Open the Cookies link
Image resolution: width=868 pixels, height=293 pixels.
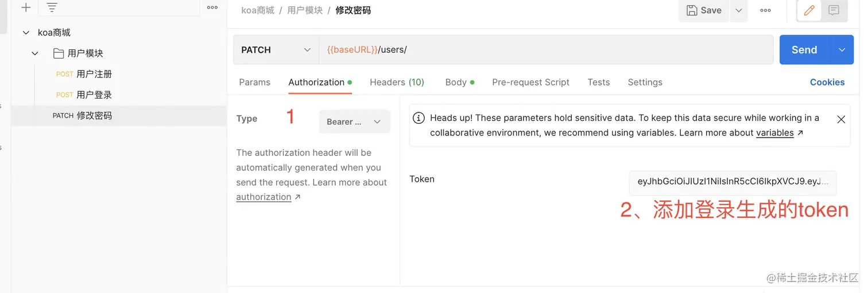tap(827, 82)
